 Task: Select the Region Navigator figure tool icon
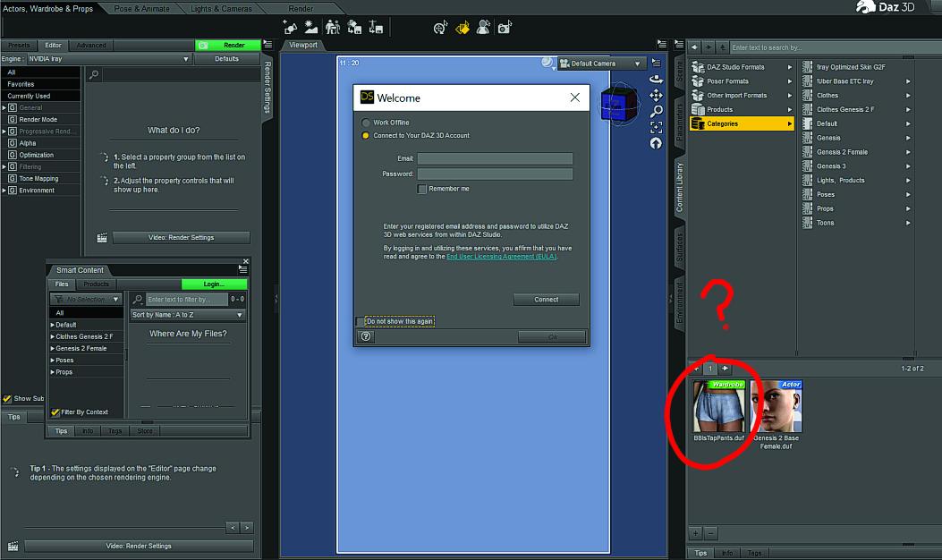click(x=483, y=27)
